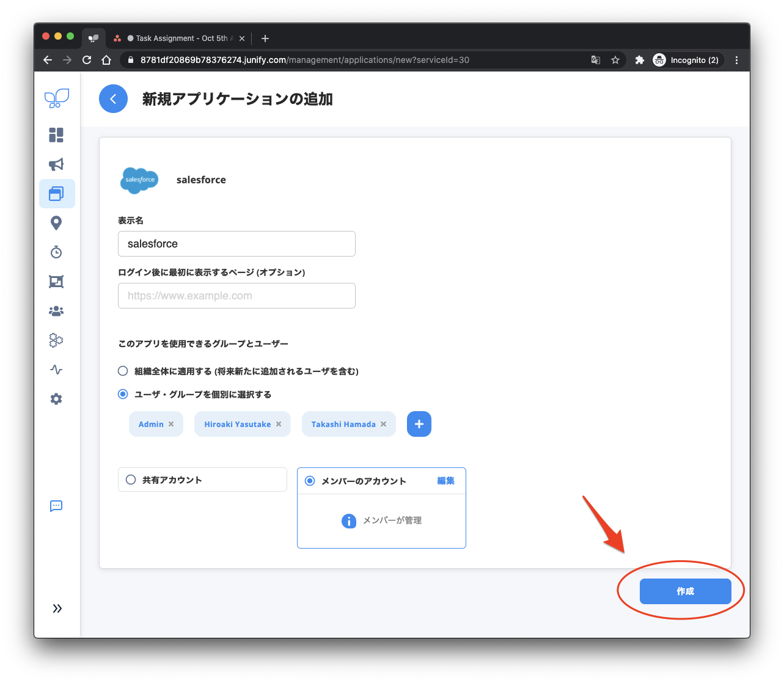Open the dashboard icon in sidebar
The height and width of the screenshot is (683, 784).
click(56, 135)
